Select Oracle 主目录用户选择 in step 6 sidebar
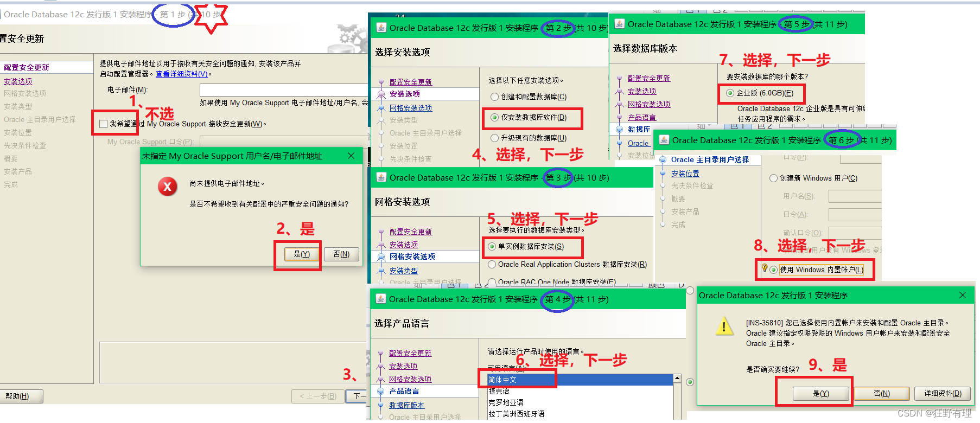The image size is (980, 423). pyautogui.click(x=710, y=160)
